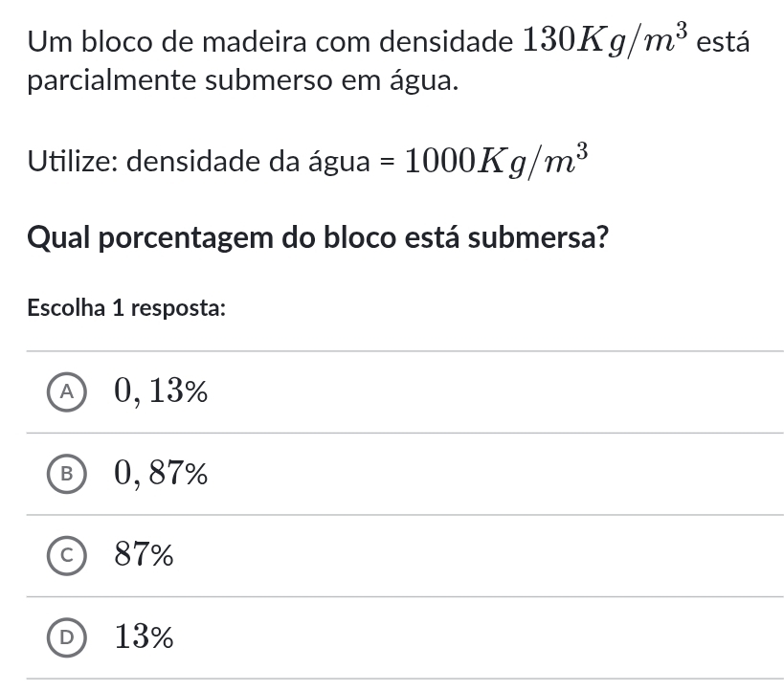This screenshot has width=784, height=692.
Task: Pick radio option D
Action: [66, 636]
